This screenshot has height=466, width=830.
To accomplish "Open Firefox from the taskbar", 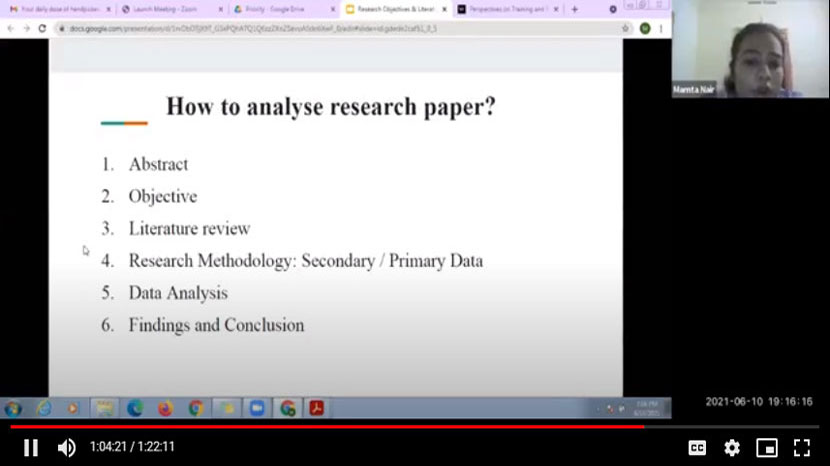I will coord(166,408).
